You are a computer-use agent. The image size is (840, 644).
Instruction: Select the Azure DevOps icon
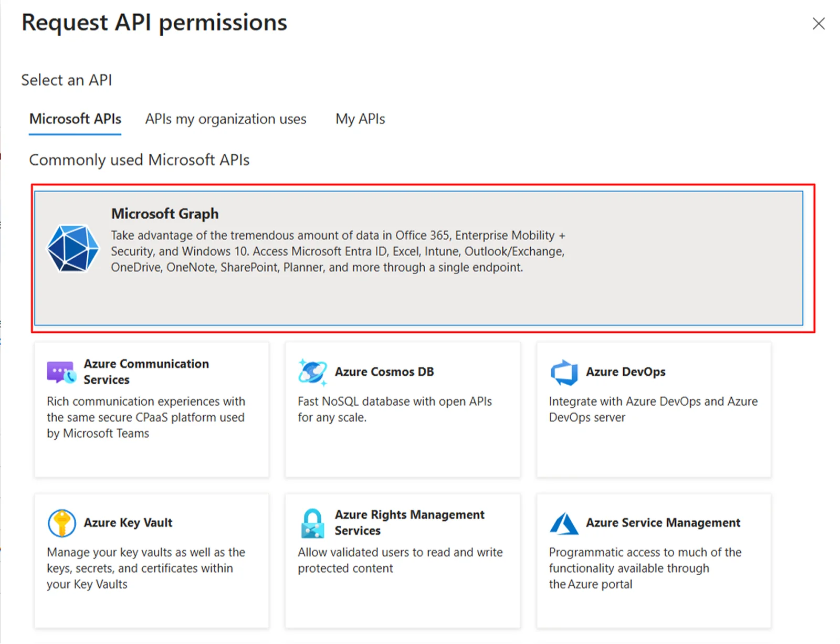[x=563, y=372]
